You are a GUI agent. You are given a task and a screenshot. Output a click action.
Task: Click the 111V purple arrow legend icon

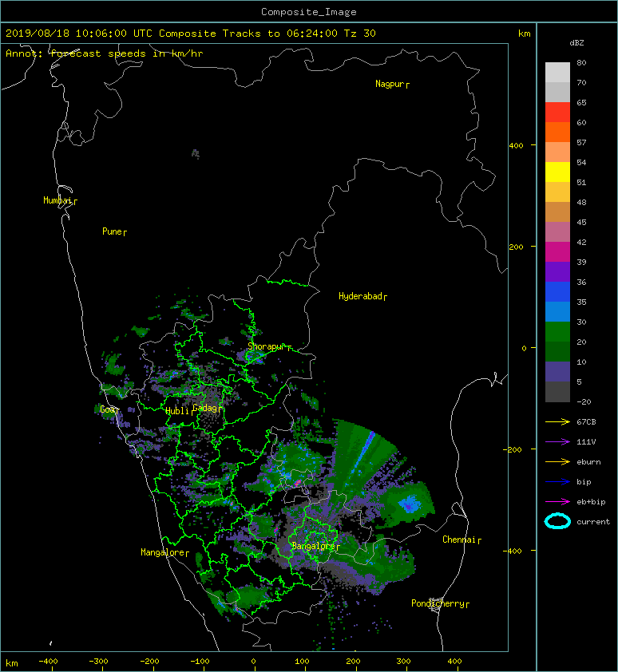tap(557, 442)
